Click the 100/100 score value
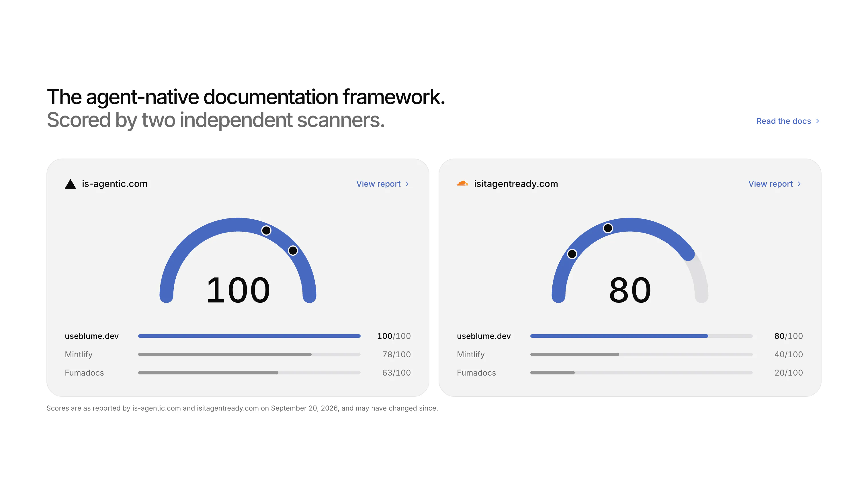868x500 pixels. 394,336
